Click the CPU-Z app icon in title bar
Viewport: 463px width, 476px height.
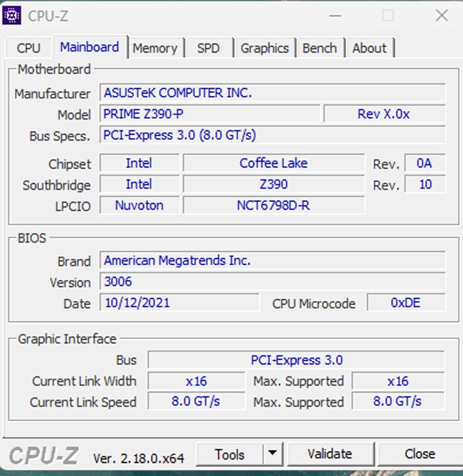click(12, 15)
